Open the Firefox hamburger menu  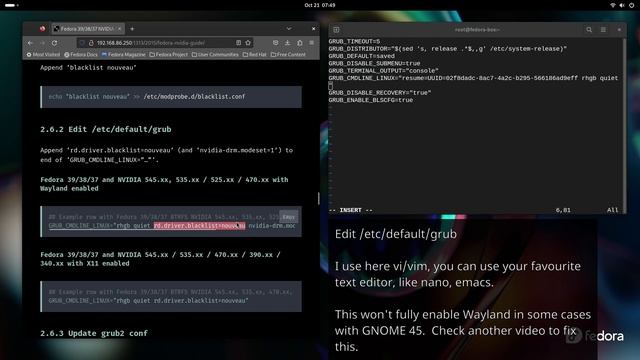point(311,43)
